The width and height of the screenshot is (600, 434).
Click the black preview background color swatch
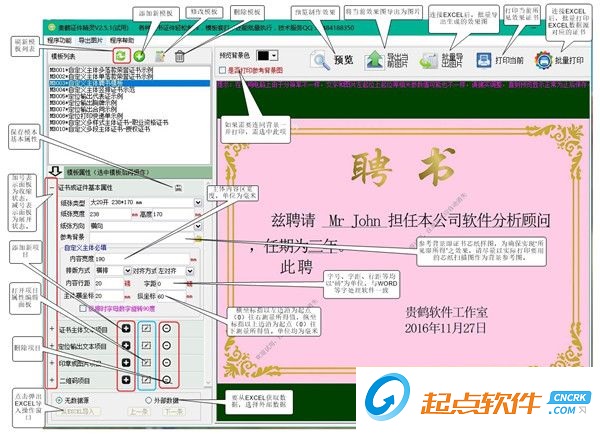pyautogui.click(x=263, y=56)
